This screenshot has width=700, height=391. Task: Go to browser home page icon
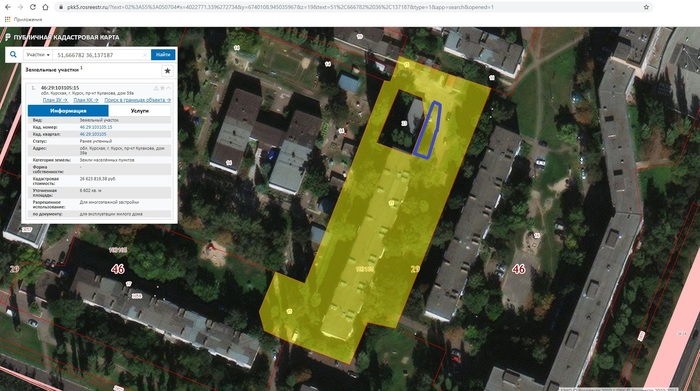pyautogui.click(x=45, y=7)
